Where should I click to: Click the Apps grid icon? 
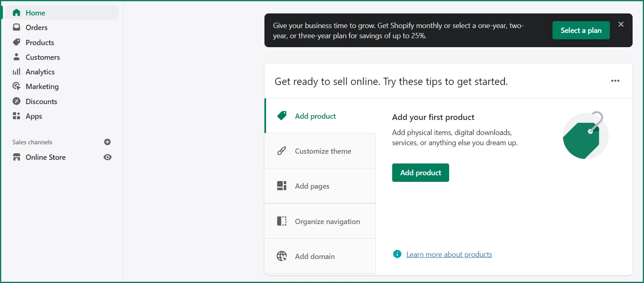(x=16, y=116)
